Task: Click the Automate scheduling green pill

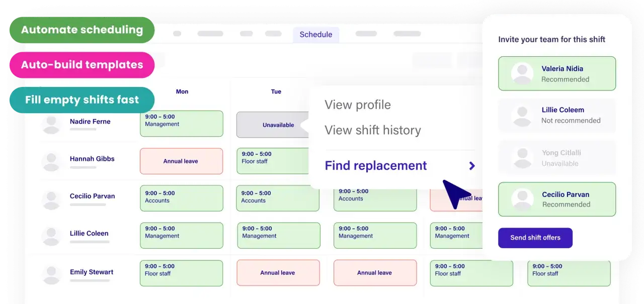Action: coord(82,30)
